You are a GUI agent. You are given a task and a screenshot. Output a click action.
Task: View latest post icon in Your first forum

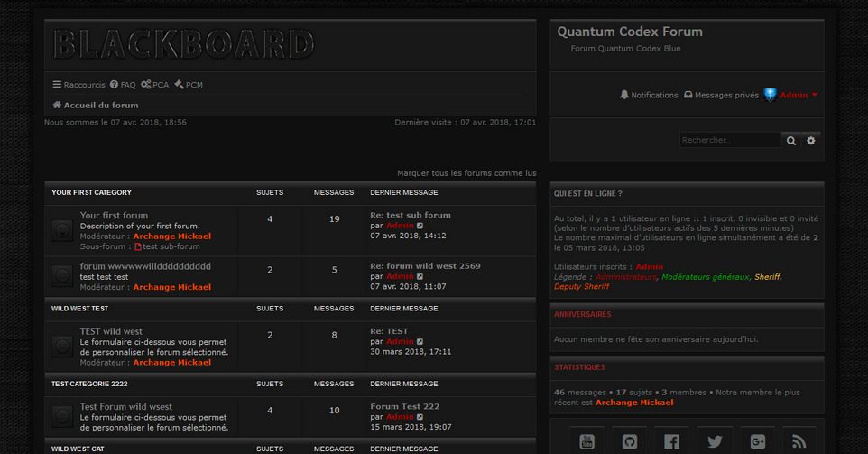tap(420, 226)
